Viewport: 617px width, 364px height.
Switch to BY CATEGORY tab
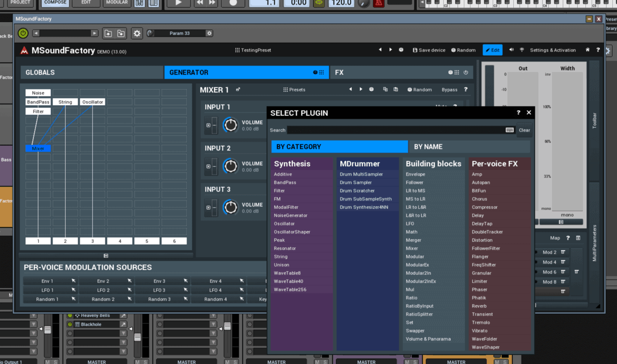pyautogui.click(x=339, y=146)
